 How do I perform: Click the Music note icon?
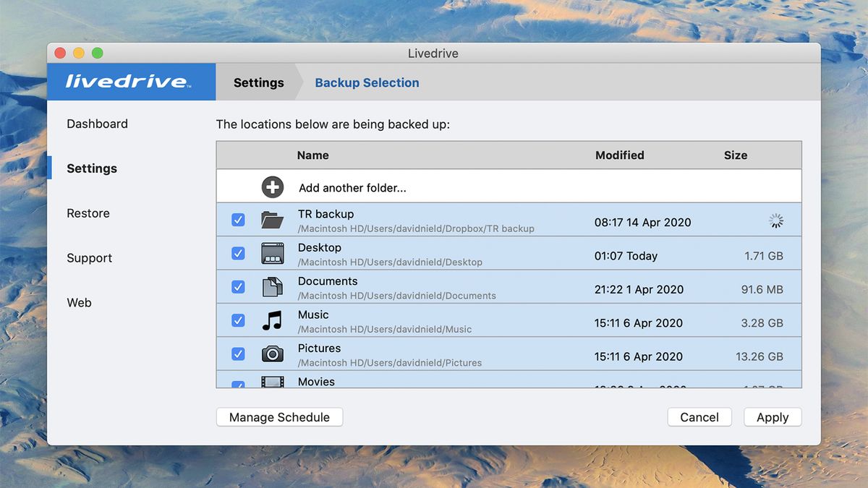pyautogui.click(x=273, y=320)
